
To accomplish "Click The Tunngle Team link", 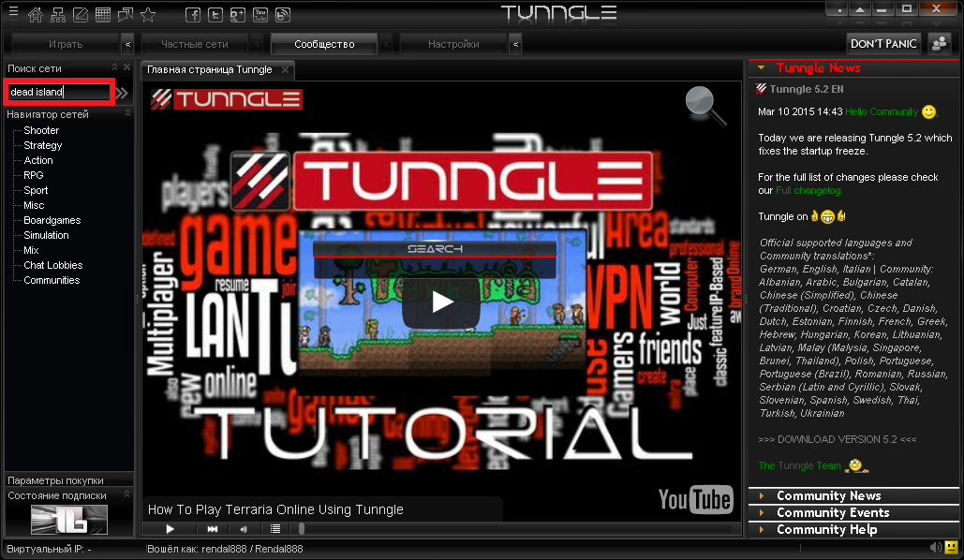I will [x=799, y=466].
